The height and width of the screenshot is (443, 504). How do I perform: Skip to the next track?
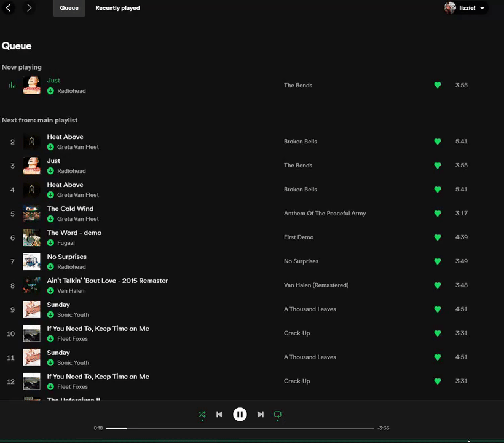click(261, 414)
